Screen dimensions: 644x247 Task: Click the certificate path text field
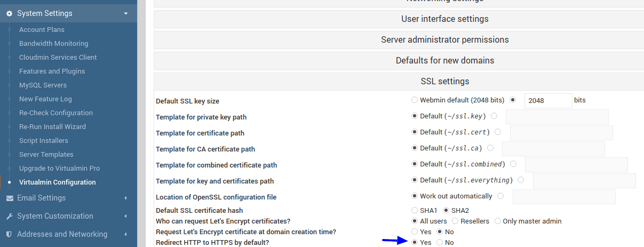coord(561,133)
